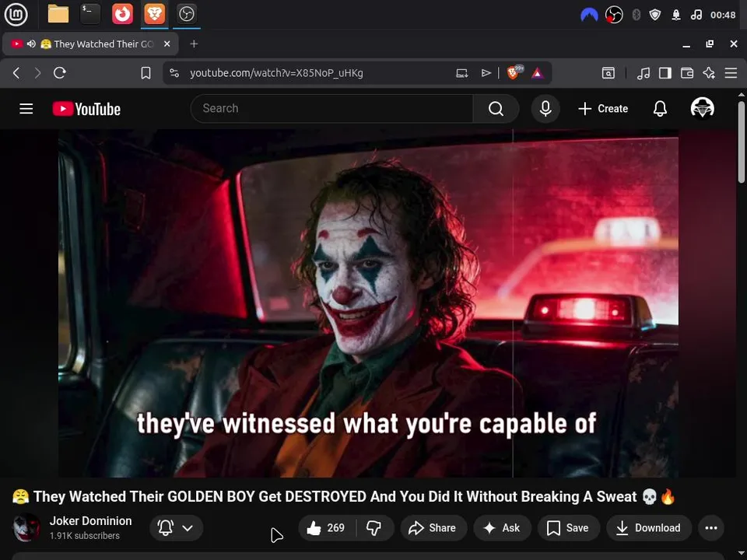This screenshot has height=560, width=747.
Task: Share this video
Action: pyautogui.click(x=433, y=527)
